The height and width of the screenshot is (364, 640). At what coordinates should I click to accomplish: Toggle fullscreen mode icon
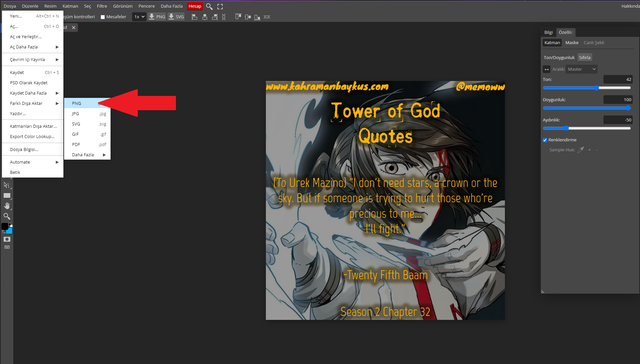coord(220,6)
